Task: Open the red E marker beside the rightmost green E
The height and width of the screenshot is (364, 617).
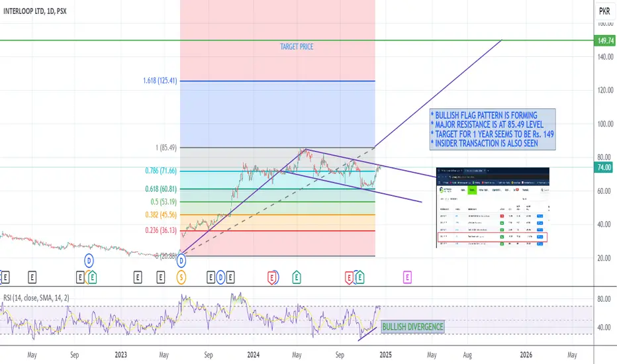Action: click(349, 278)
